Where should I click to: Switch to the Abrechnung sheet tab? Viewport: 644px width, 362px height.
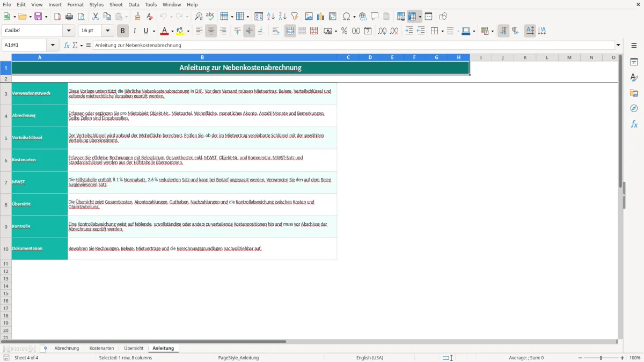click(x=67, y=349)
